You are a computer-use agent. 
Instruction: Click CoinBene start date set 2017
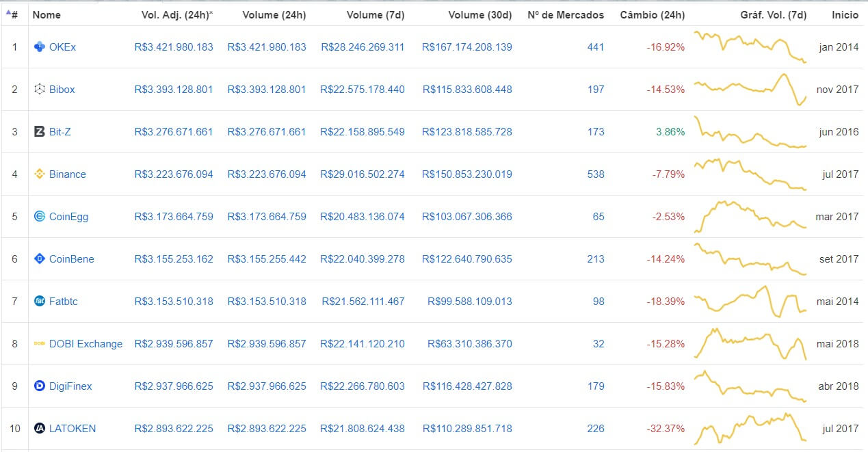839,258
